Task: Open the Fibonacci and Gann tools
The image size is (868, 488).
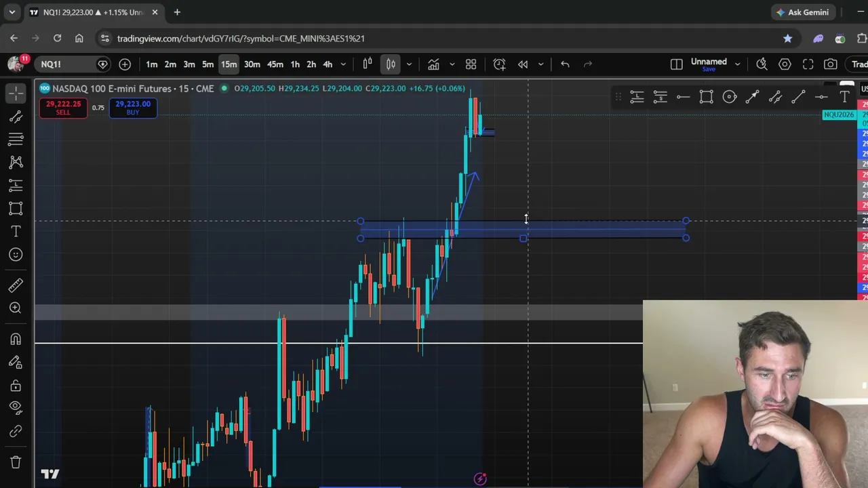Action: [16, 139]
